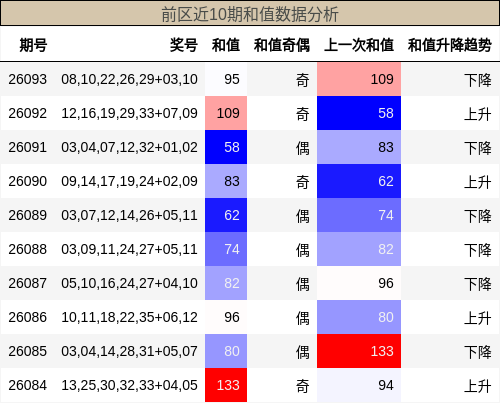Select prize numbers 10,11,18,22,35+06,12
Screen dimensions: 500x403
(x=129, y=317)
